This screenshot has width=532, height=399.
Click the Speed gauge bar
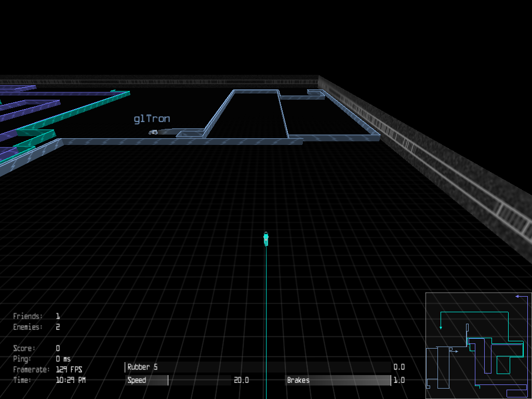pos(178,380)
